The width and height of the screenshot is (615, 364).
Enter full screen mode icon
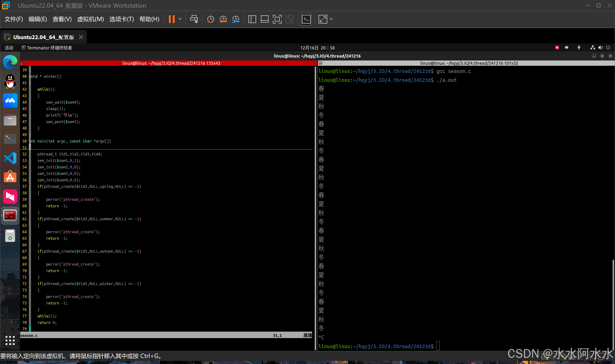point(277,19)
